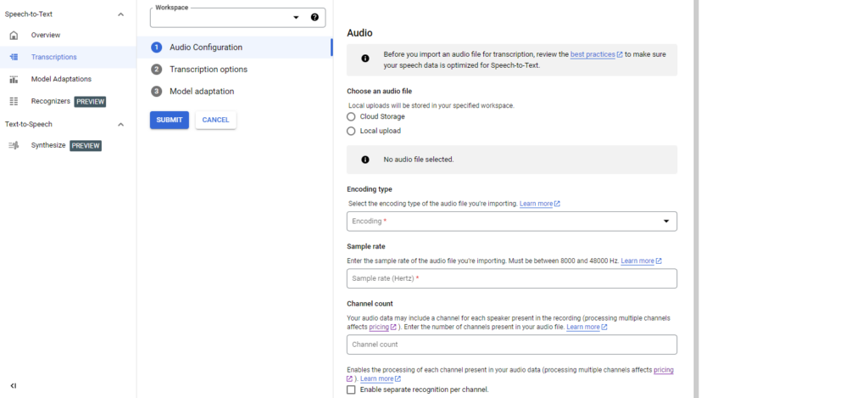
Task: Click the info icon in best practices banner
Action: pyautogui.click(x=364, y=59)
